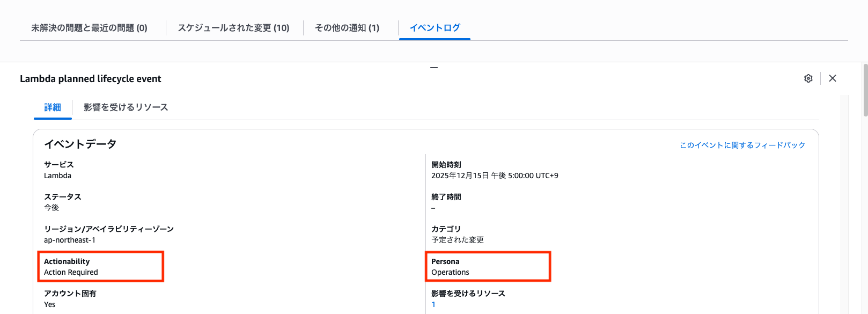Click the "Action Required" actionability value
The height and width of the screenshot is (314, 868).
pyautogui.click(x=71, y=272)
